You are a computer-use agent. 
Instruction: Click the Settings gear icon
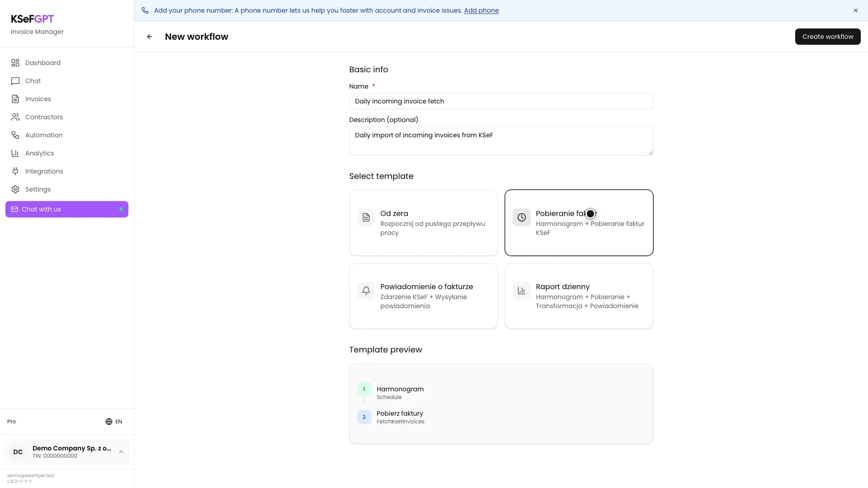tap(15, 189)
